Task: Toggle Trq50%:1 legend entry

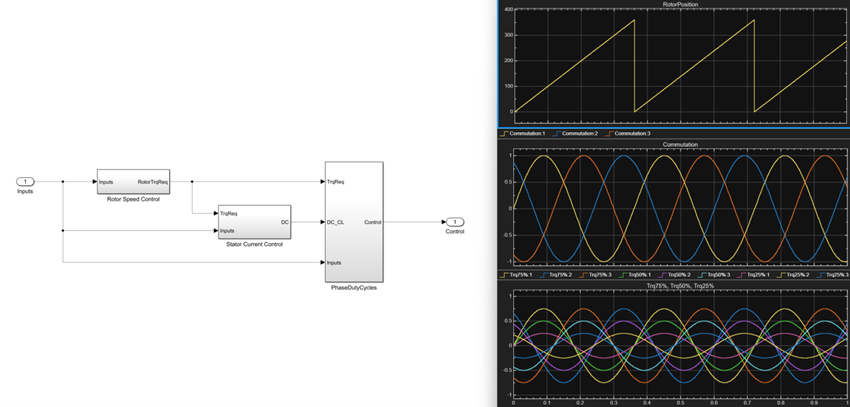Action: coord(636,275)
